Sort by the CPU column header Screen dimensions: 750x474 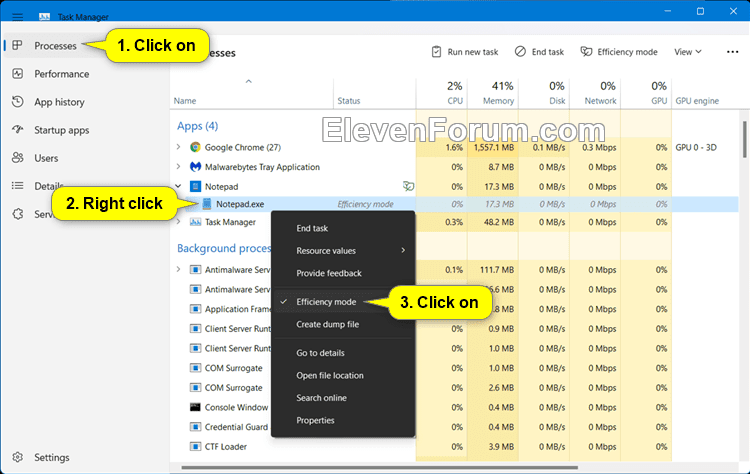442,93
